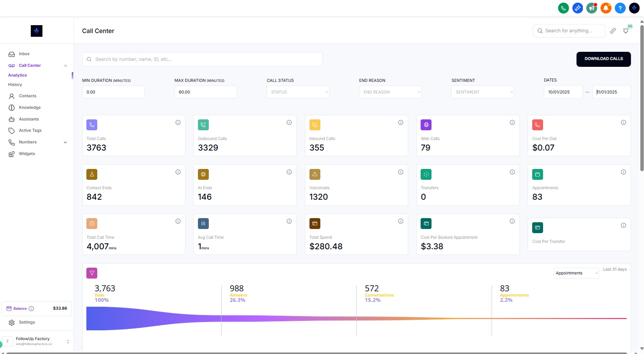
Task: Click the Balance info icon
Action: pos(31,309)
